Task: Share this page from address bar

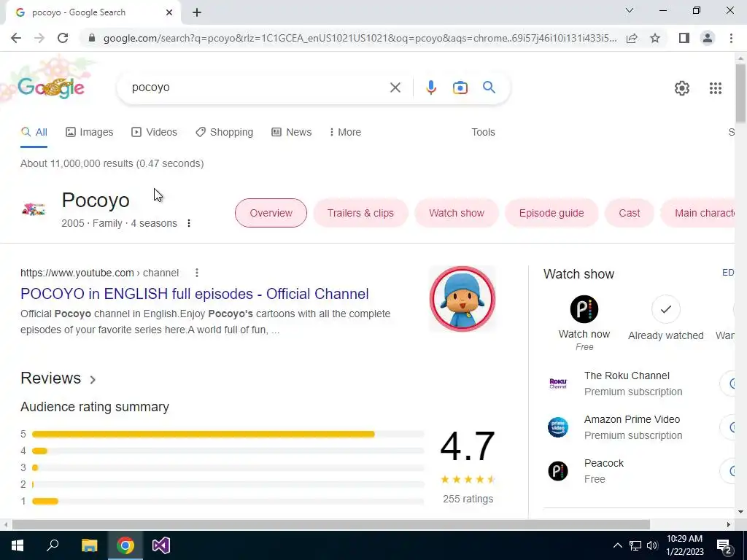Action: [x=632, y=38]
